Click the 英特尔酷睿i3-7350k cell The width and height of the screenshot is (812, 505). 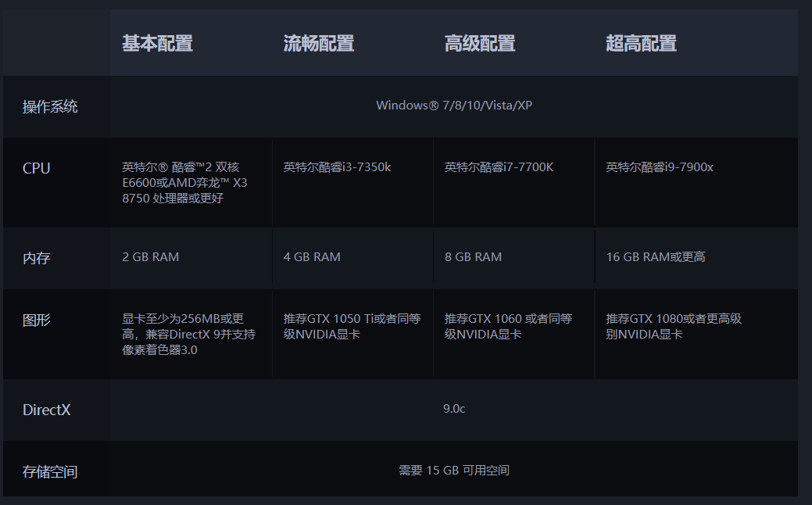coord(337,167)
